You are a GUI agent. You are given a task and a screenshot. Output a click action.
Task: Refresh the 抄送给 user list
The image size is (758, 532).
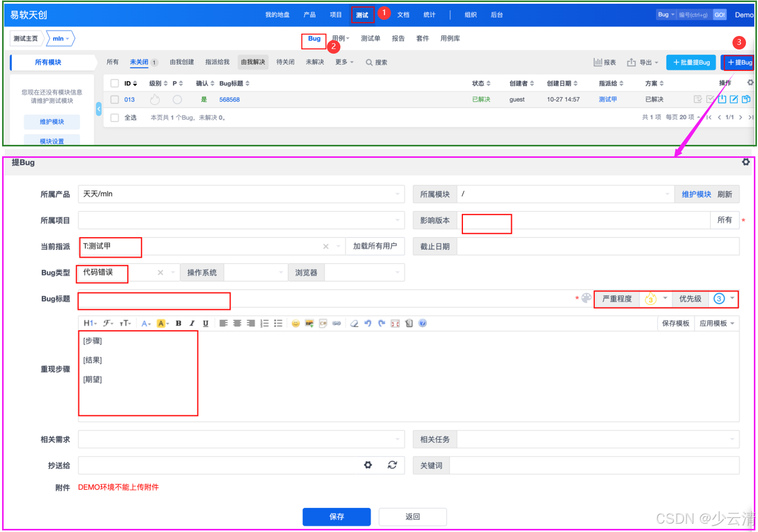point(393,465)
